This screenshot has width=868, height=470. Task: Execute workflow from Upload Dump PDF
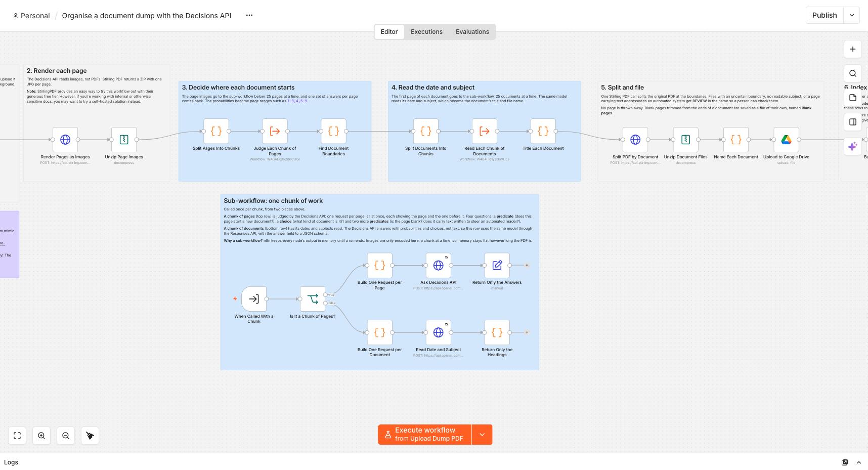[x=425, y=435]
